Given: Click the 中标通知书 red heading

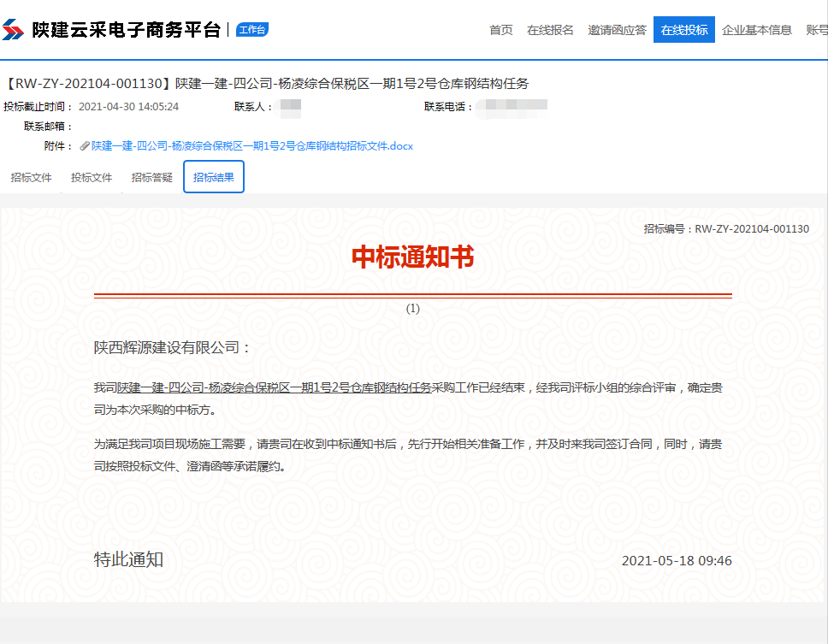Looking at the screenshot, I should pyautogui.click(x=412, y=257).
